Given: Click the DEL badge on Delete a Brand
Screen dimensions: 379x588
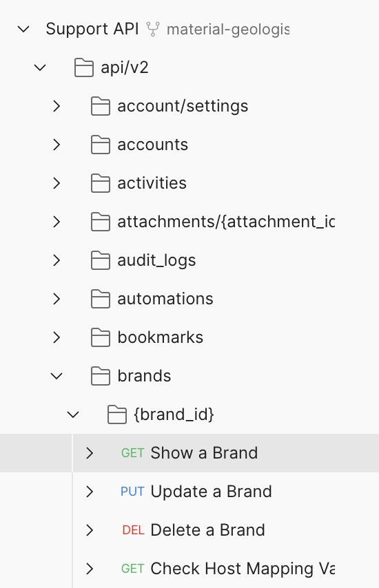Looking at the screenshot, I should 133,530.
